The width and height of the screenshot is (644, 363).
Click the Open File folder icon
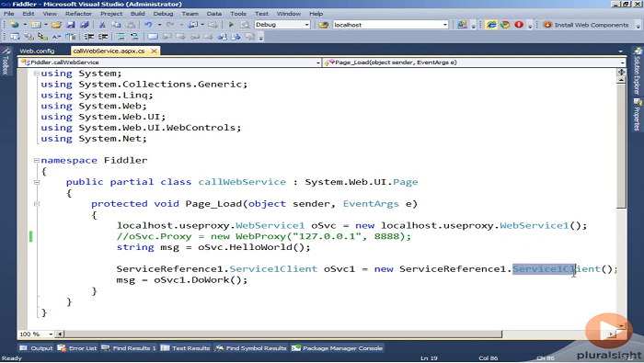56,25
